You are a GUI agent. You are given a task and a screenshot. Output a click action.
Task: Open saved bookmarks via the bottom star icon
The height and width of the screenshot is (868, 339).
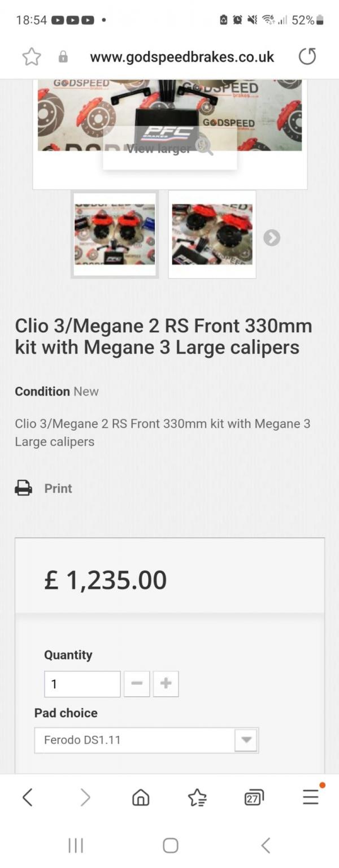click(x=197, y=797)
